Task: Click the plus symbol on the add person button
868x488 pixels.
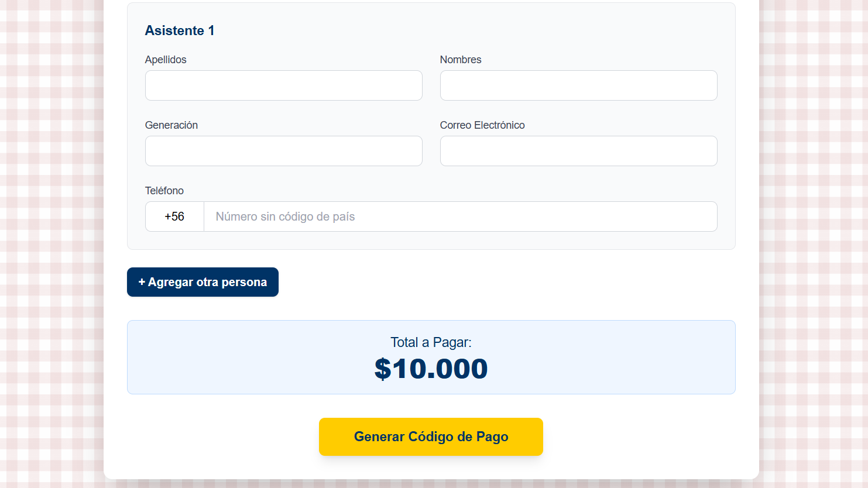Action: click(141, 281)
